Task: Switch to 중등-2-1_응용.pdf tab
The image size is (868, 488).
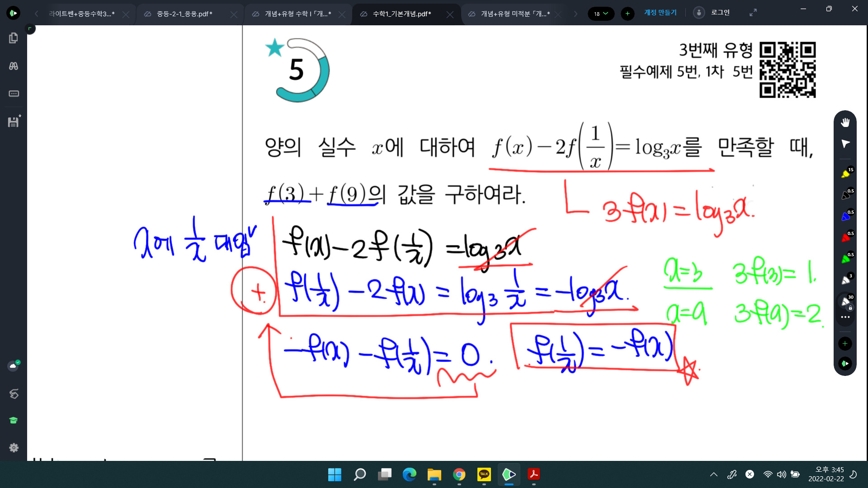Action: tap(184, 14)
